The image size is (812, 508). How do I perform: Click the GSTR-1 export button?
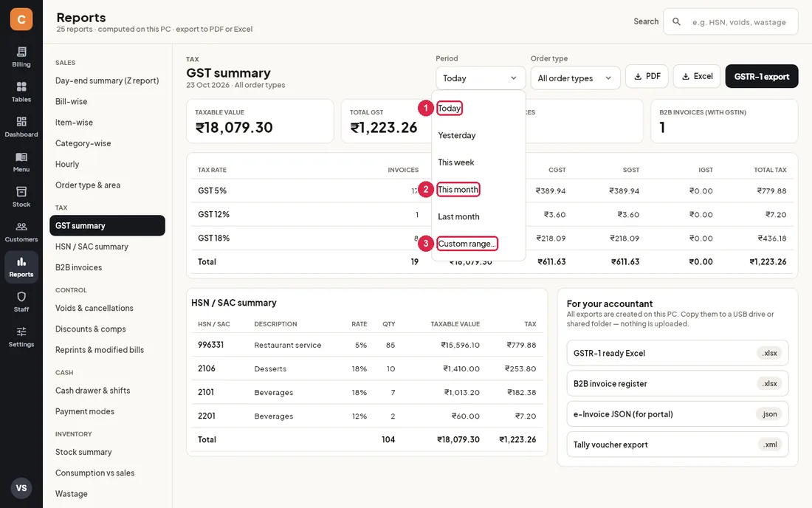[761, 76]
